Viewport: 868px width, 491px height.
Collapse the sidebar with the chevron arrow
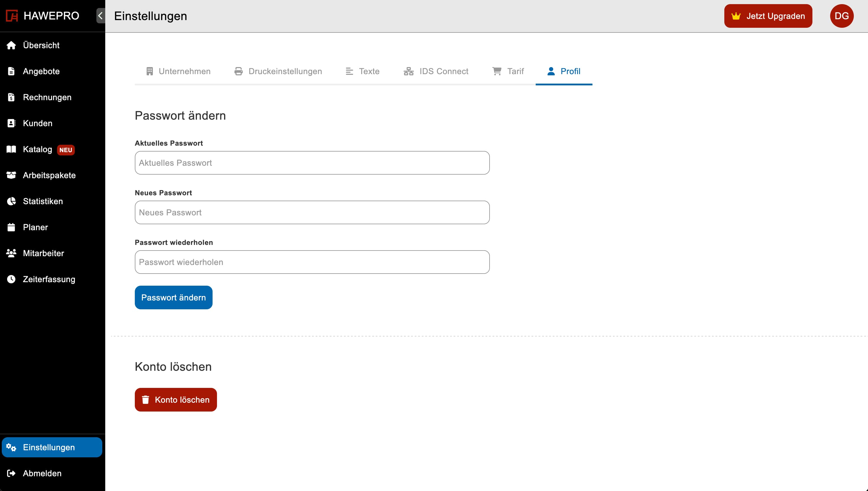(100, 16)
